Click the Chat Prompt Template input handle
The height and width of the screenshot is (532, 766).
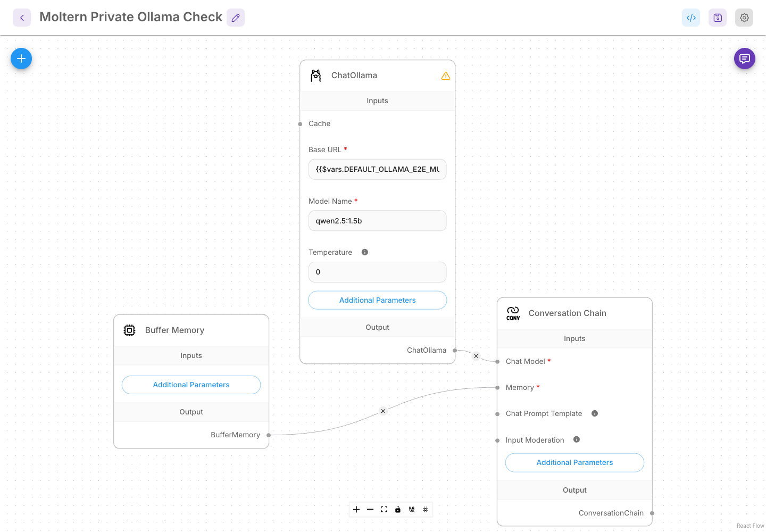tap(497, 414)
